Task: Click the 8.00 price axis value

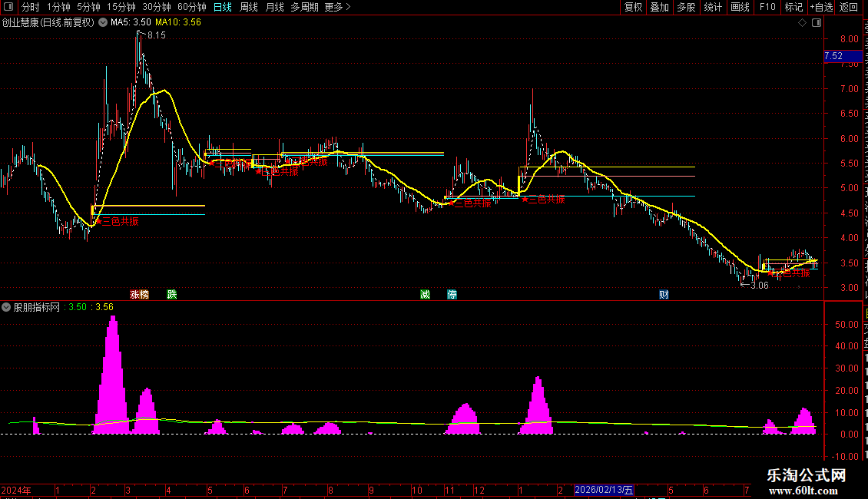Action: tap(850, 39)
